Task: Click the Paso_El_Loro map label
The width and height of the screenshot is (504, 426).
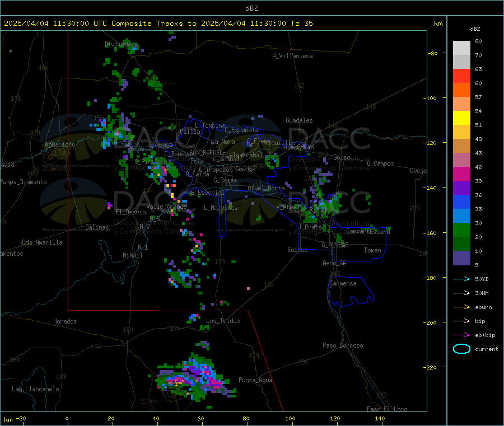Action: [387, 409]
